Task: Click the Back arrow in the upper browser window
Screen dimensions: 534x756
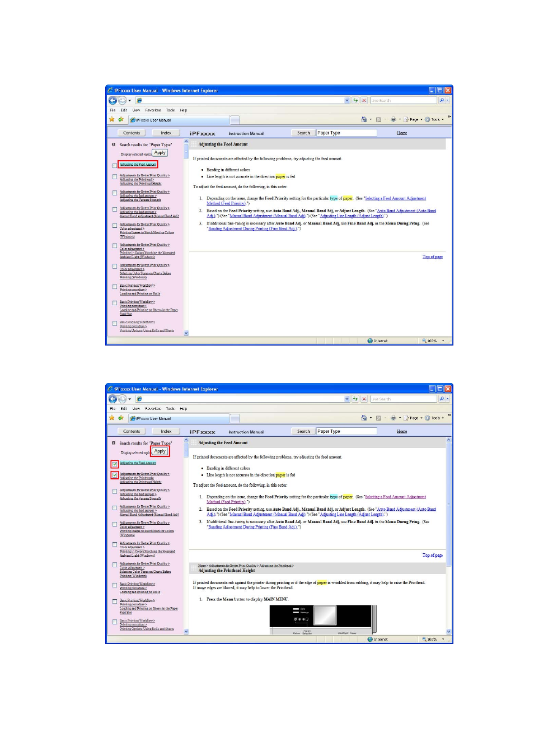Action: point(113,101)
